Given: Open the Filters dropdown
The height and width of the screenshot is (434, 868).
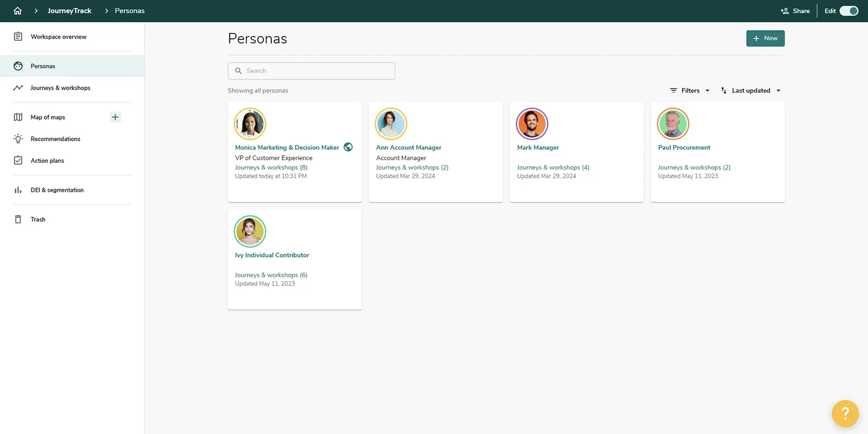Looking at the screenshot, I should [x=690, y=90].
